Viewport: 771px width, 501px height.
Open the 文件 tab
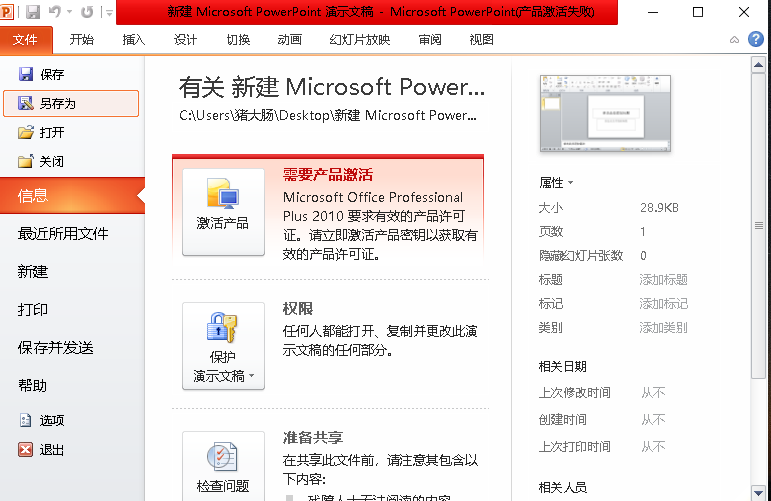[x=26, y=40]
